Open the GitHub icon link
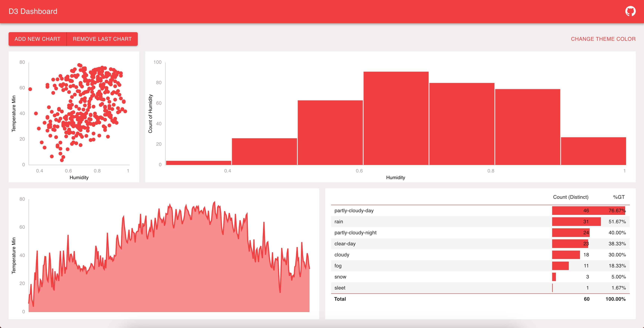The height and width of the screenshot is (328, 644). (630, 11)
